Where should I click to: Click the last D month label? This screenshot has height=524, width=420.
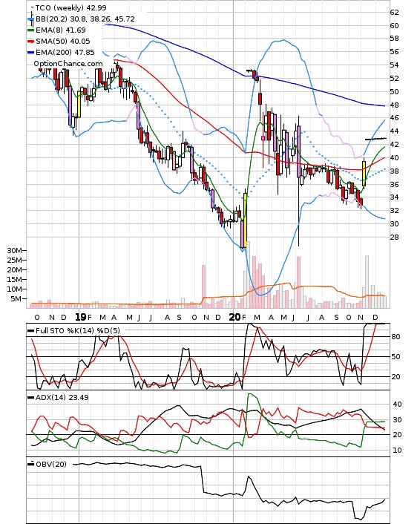coord(375,317)
